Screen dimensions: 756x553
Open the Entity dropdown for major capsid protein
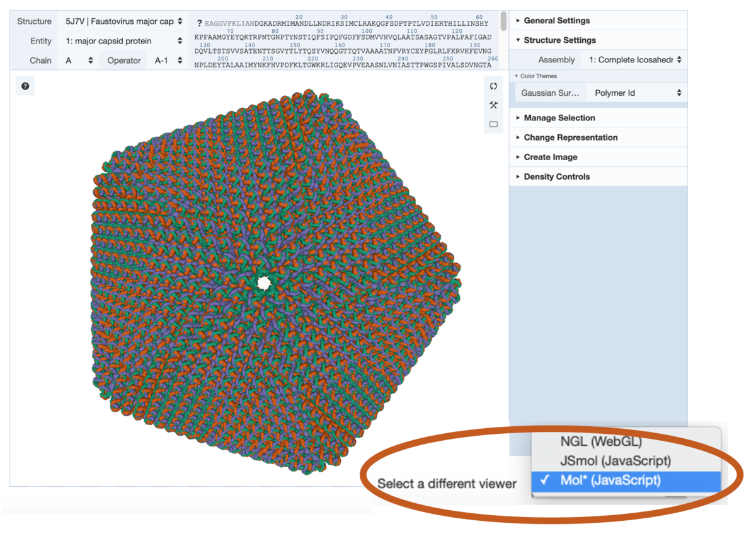click(x=123, y=41)
